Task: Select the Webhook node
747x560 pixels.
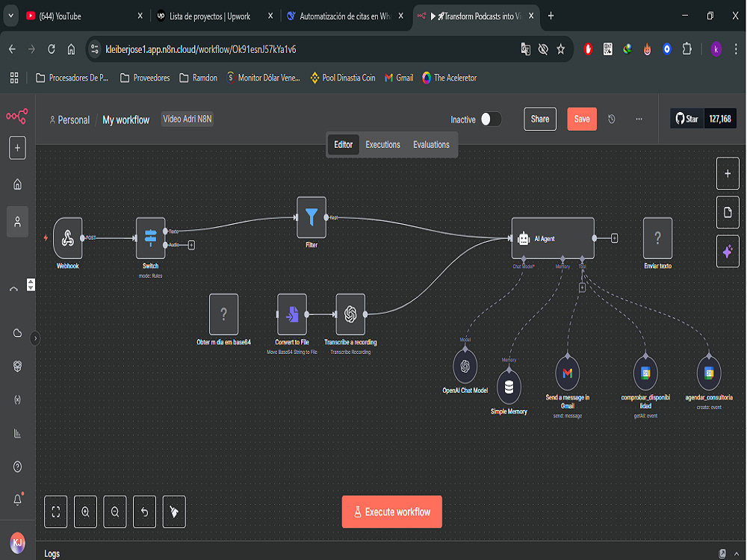Action: (x=68, y=238)
